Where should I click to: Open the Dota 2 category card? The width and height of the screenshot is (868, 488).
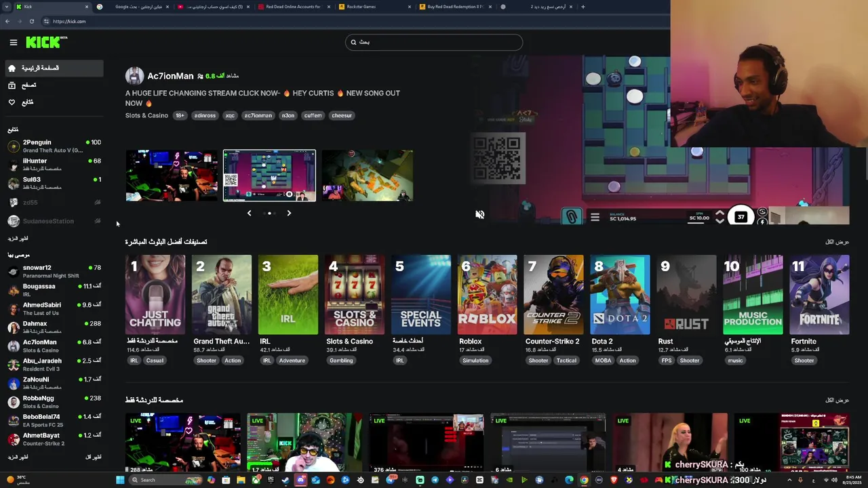(x=620, y=295)
